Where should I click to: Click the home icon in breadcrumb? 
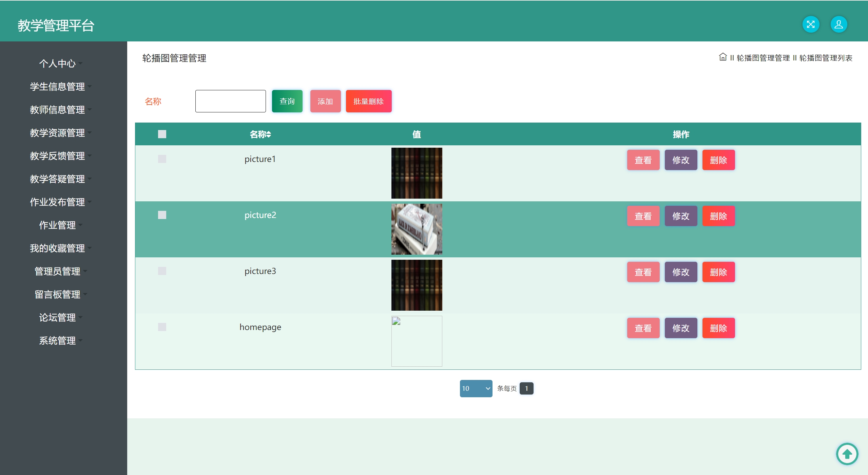[x=722, y=57]
